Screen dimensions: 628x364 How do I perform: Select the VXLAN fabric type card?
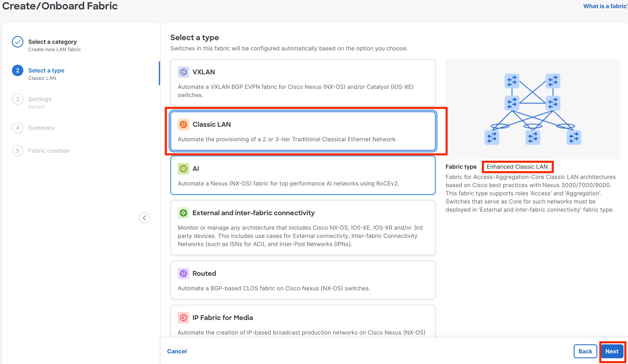[303, 83]
